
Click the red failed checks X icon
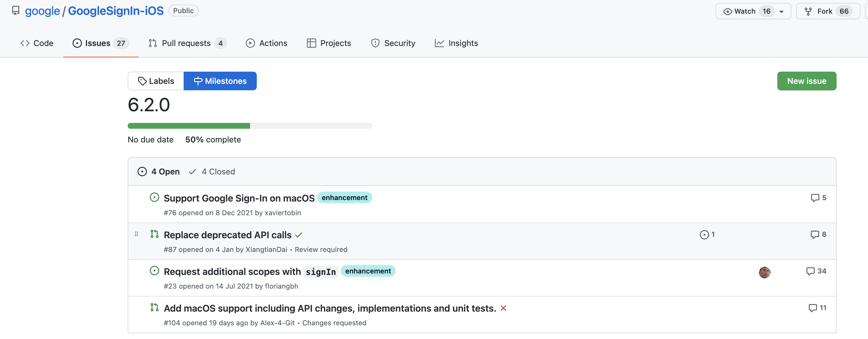point(503,308)
